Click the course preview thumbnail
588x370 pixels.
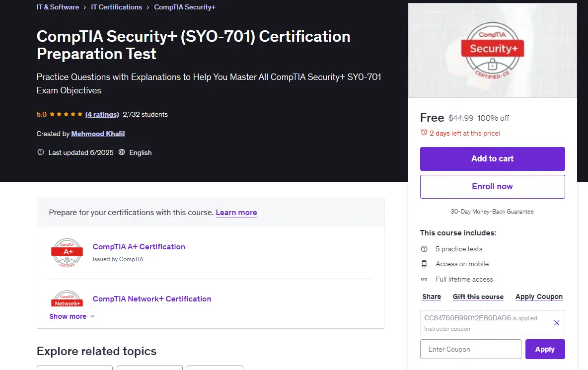pos(492,50)
